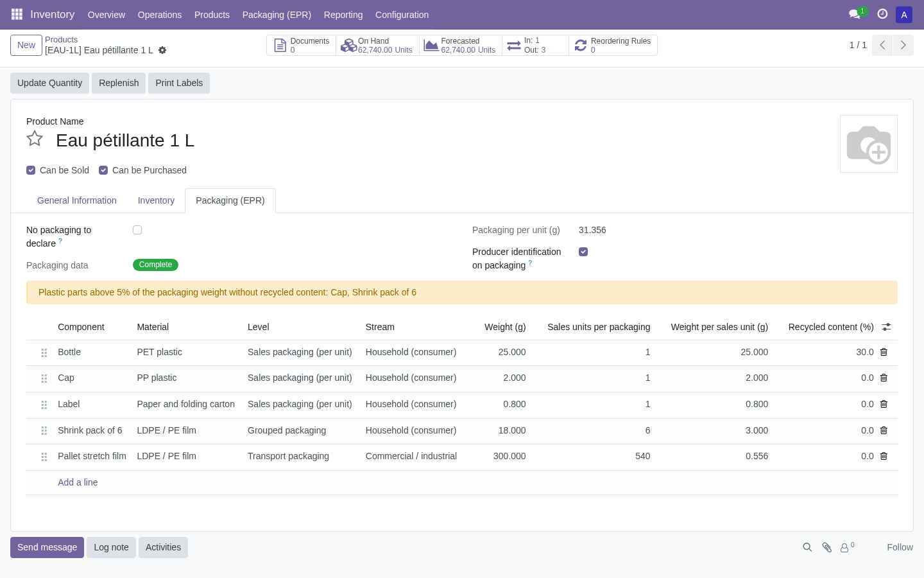
Task: Delete the Cap component row
Action: 884,378
